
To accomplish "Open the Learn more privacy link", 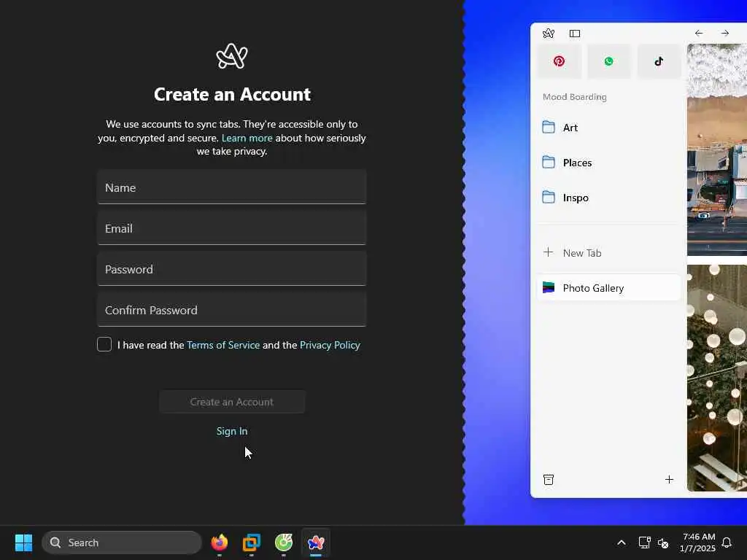I will click(x=247, y=138).
